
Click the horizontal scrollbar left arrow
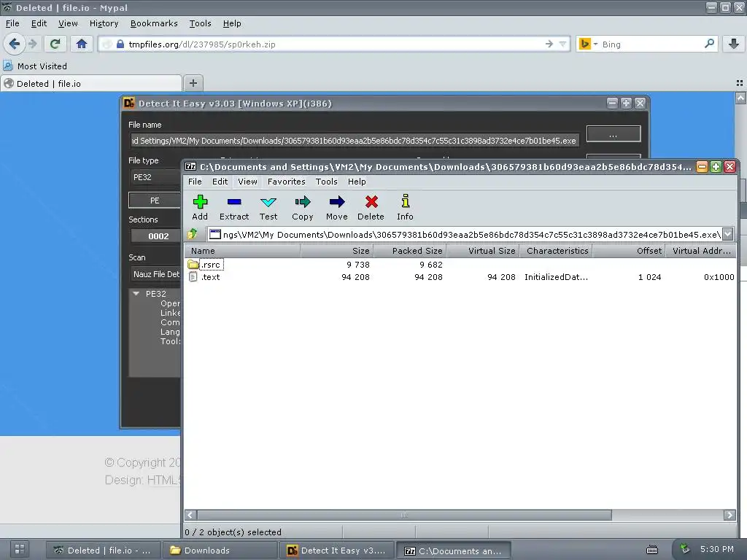(190, 515)
